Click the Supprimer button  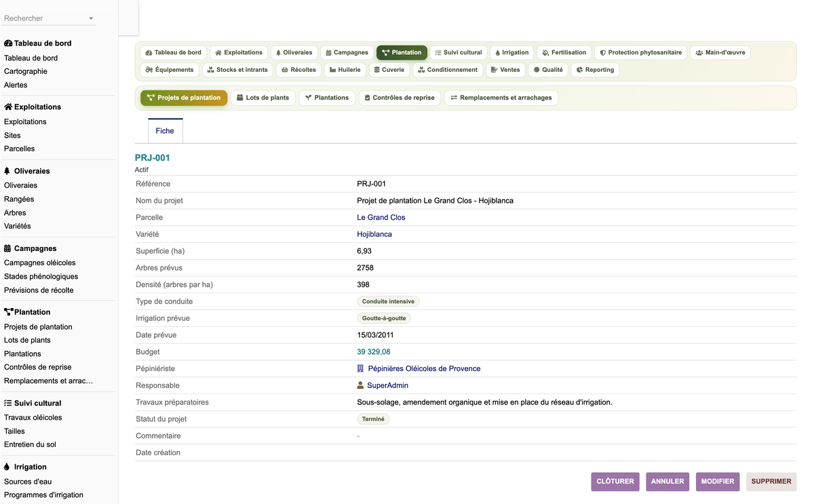click(x=771, y=482)
